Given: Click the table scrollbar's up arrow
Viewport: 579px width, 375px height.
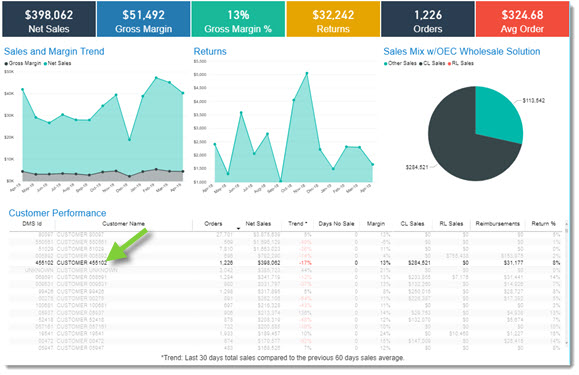Looking at the screenshot, I should (x=566, y=223).
